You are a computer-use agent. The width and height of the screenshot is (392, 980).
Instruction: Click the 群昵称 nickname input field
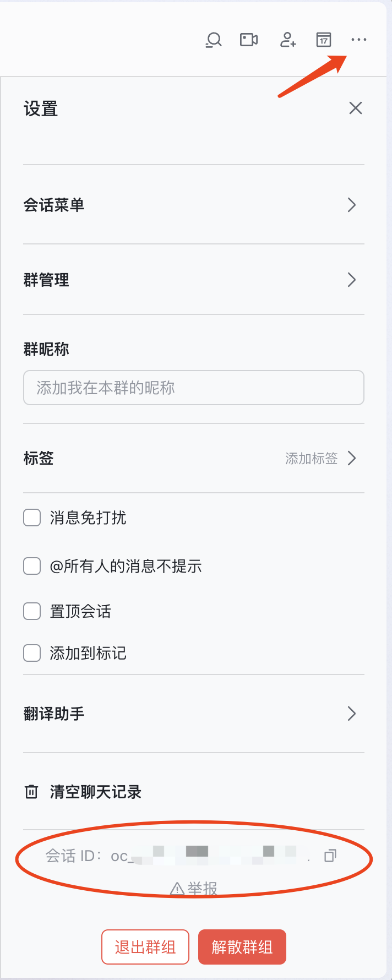click(194, 388)
